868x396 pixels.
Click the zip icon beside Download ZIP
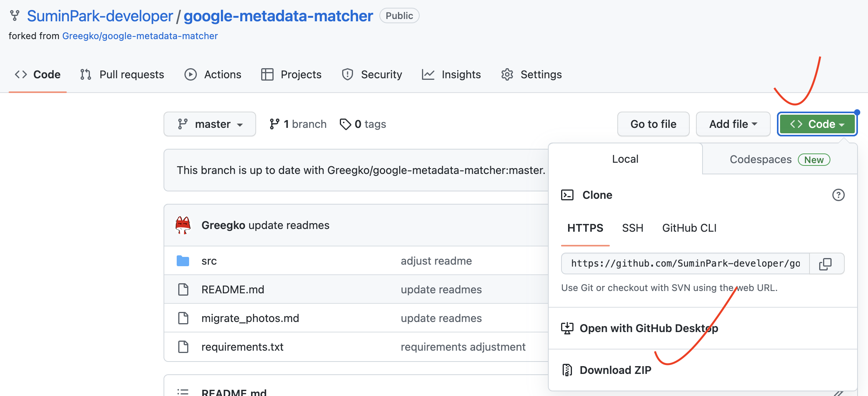tap(567, 370)
